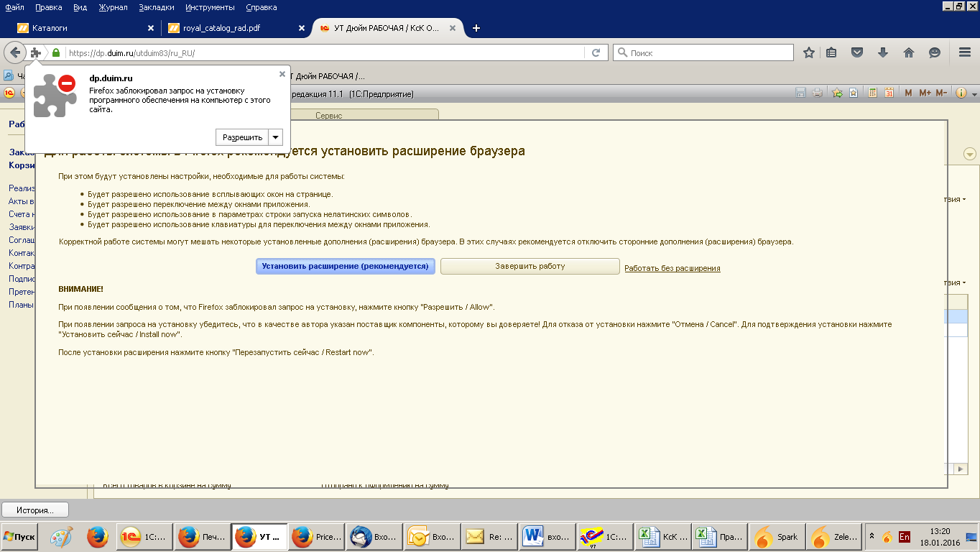This screenshot has height=552, width=980.
Task: Open the 1C calendar icon
Action: [x=889, y=93]
